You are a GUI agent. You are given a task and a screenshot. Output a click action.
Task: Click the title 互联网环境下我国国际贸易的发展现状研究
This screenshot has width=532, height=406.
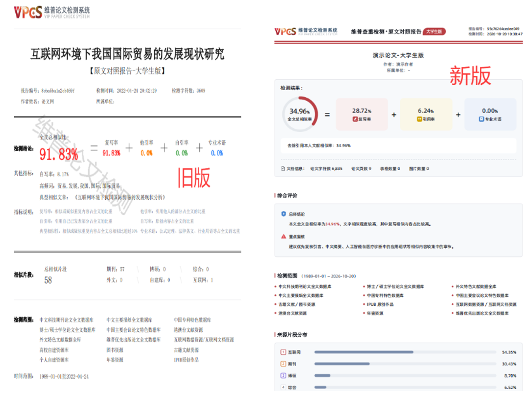coord(127,54)
